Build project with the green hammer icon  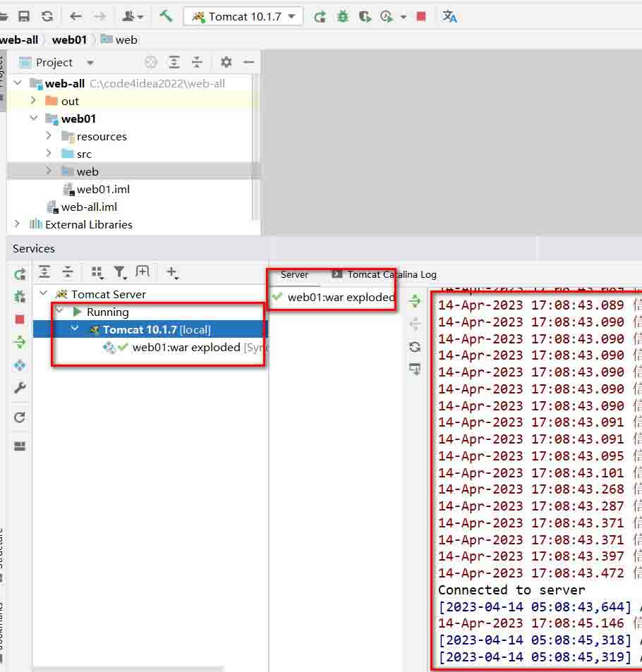(166, 16)
